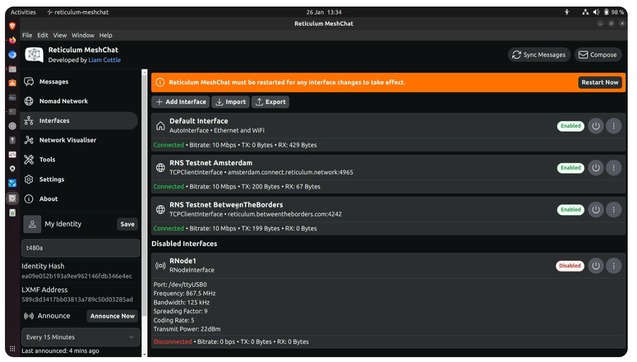Open the Help menu
The width and height of the screenshot is (637, 362).
(x=106, y=35)
